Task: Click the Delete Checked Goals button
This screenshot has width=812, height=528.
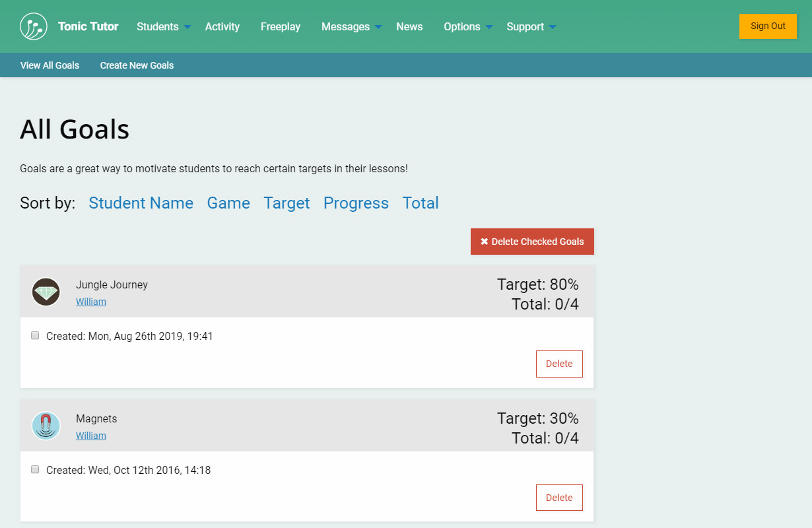Action: pyautogui.click(x=532, y=242)
